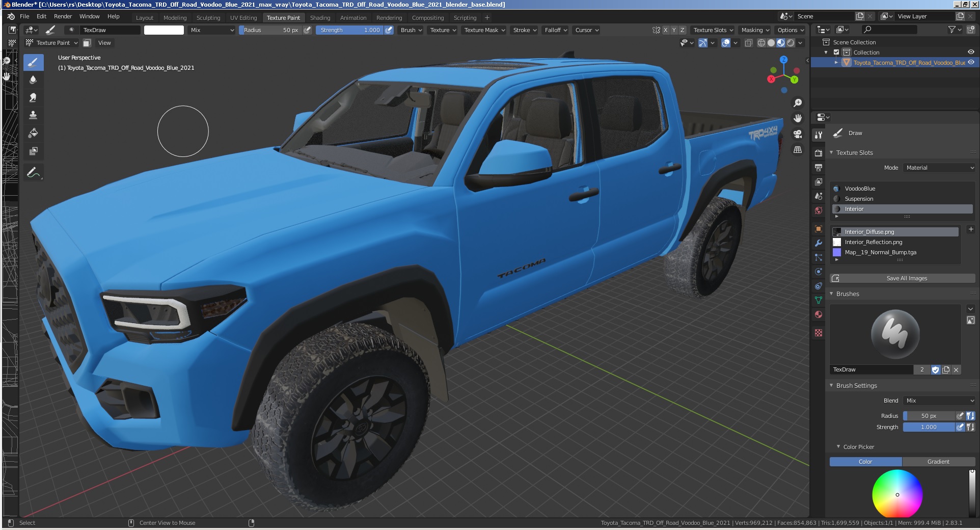Select the Smear tool

click(x=33, y=97)
